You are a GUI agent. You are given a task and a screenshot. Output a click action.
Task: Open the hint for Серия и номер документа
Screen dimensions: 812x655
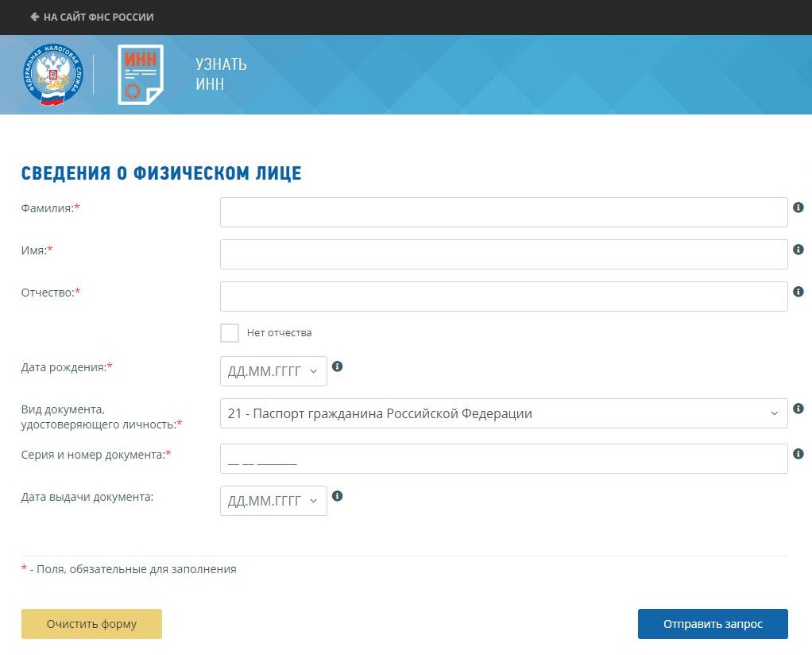coord(798,454)
